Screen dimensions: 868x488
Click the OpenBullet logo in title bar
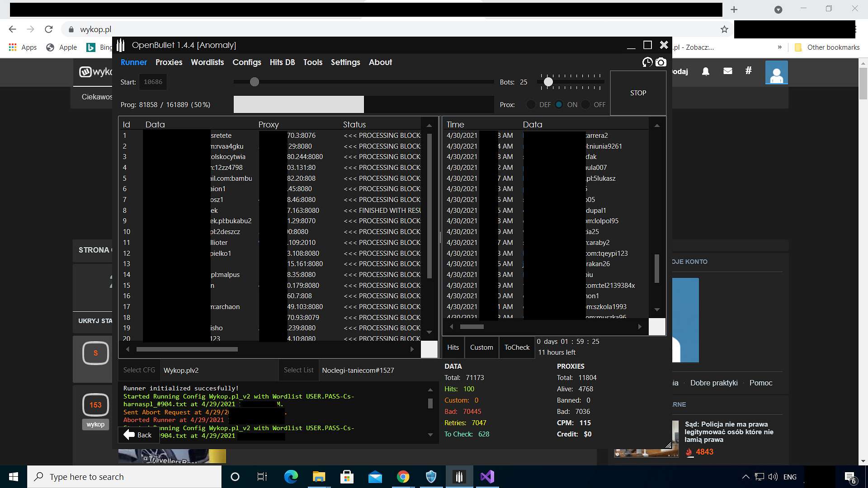[x=121, y=45]
